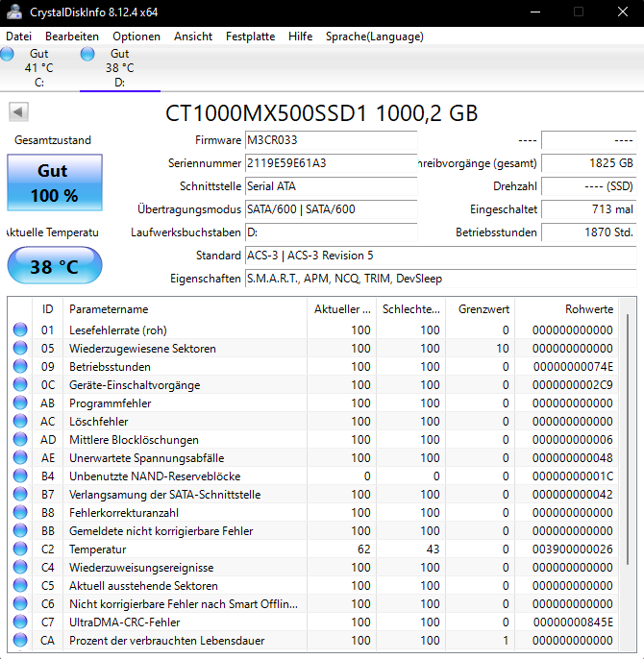Open the Bearbeiten menu
644x659 pixels.
point(72,37)
